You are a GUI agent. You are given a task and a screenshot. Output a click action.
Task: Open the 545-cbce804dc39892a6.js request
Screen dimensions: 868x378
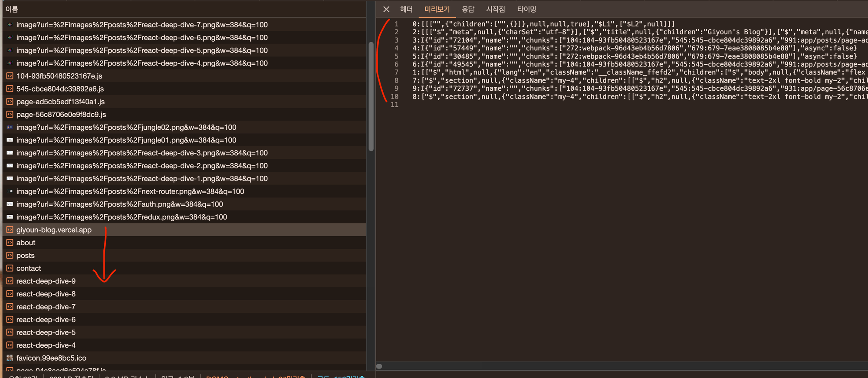(x=60, y=89)
